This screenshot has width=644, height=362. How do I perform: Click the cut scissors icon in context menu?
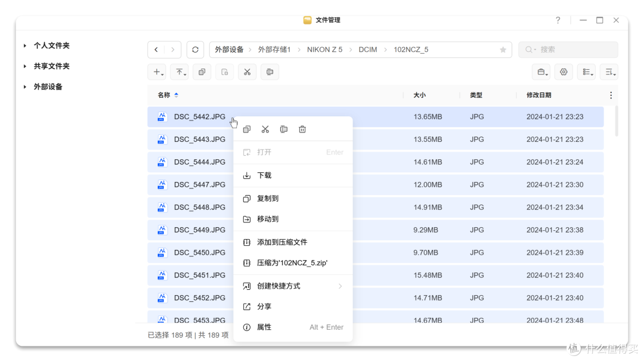tap(265, 129)
